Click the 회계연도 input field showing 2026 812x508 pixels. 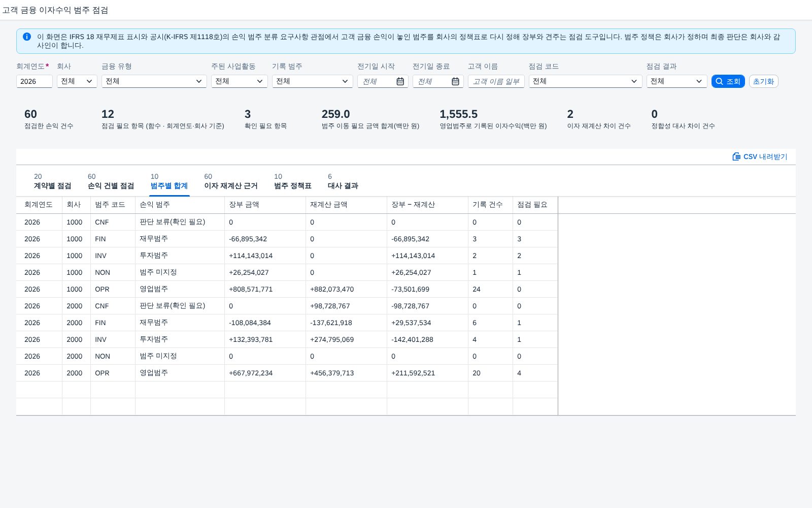(x=35, y=81)
